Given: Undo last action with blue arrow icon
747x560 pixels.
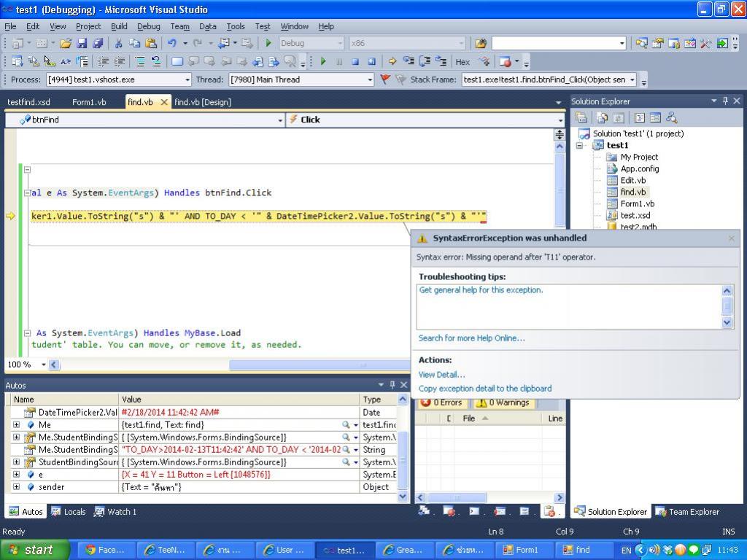Looking at the screenshot, I should [172, 43].
